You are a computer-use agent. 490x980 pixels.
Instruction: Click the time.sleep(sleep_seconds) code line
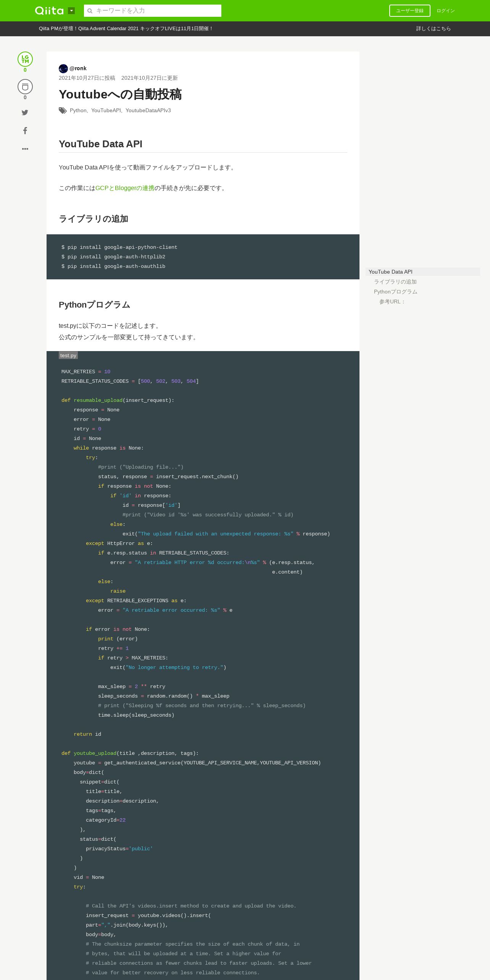pyautogui.click(x=136, y=715)
